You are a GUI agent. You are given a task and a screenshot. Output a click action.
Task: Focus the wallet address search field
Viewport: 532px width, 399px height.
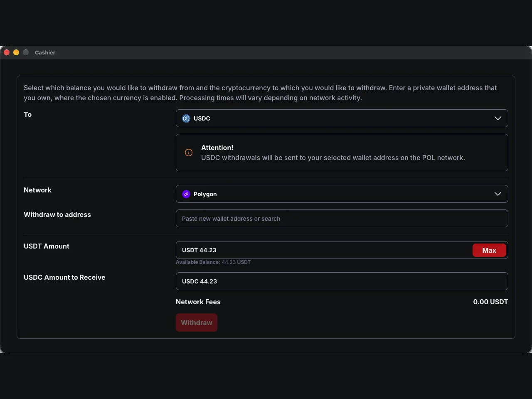pos(342,219)
